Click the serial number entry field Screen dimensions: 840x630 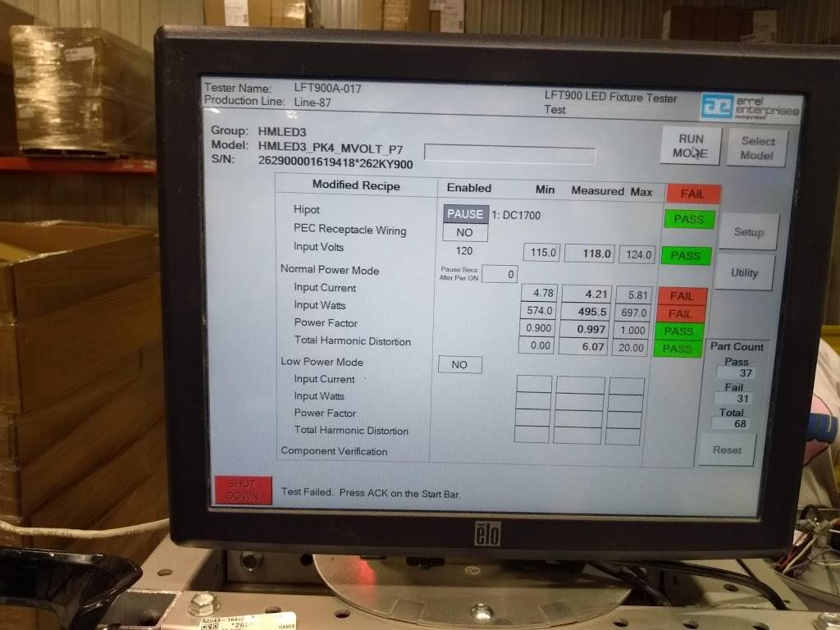click(509, 155)
